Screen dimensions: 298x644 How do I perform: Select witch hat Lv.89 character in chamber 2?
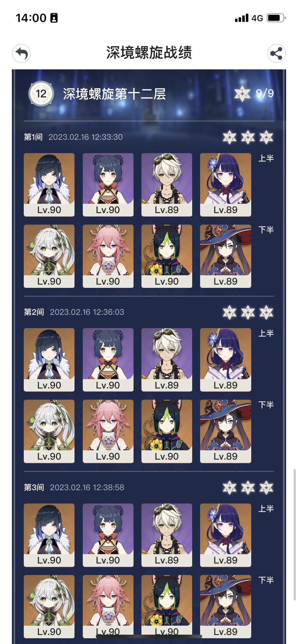[x=225, y=431]
